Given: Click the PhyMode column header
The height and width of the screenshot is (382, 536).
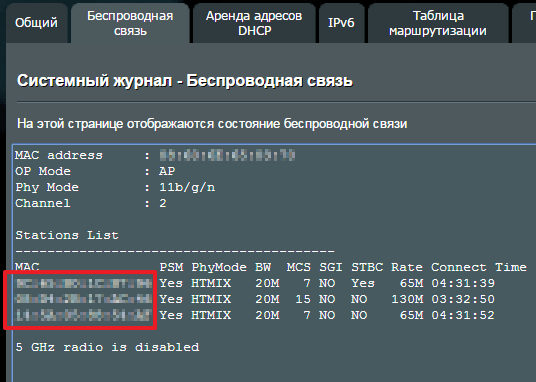Looking at the screenshot, I should coord(219,267).
